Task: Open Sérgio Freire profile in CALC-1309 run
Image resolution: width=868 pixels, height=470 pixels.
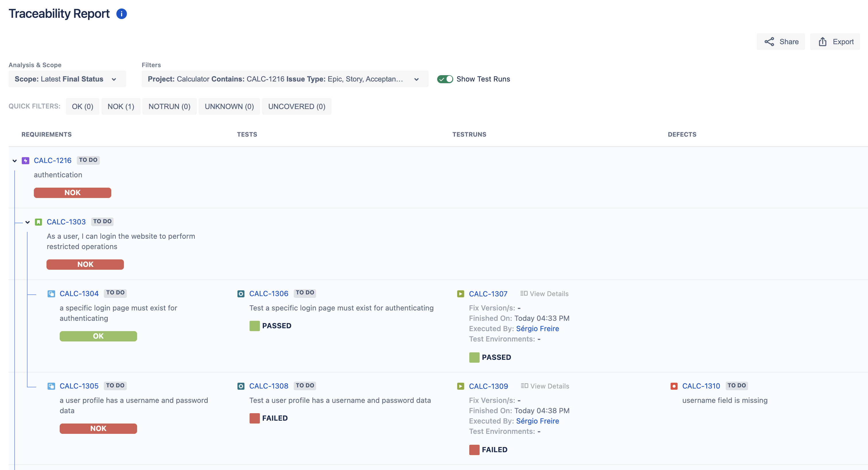Action: [x=538, y=421]
